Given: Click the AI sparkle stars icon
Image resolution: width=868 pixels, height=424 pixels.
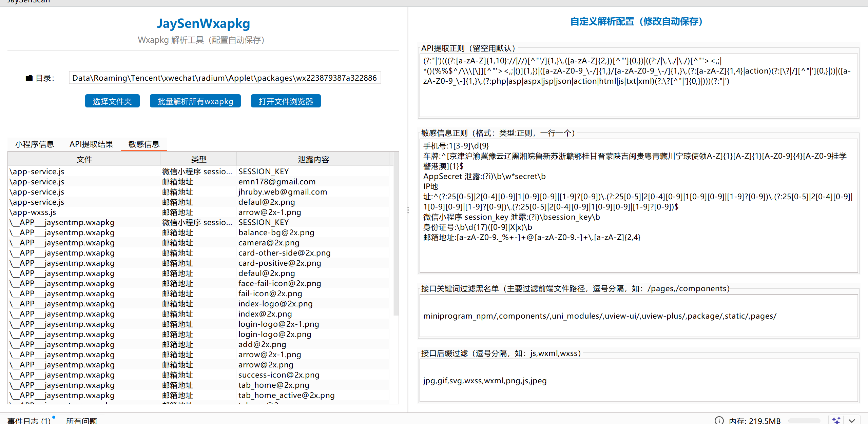Looking at the screenshot, I should tap(836, 420).
